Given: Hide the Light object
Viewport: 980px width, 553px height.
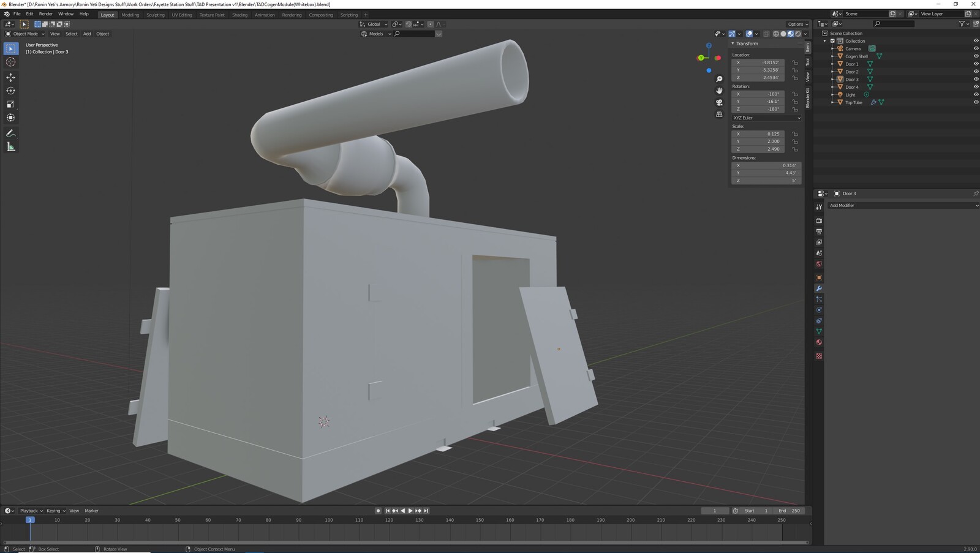Looking at the screenshot, I should point(976,94).
